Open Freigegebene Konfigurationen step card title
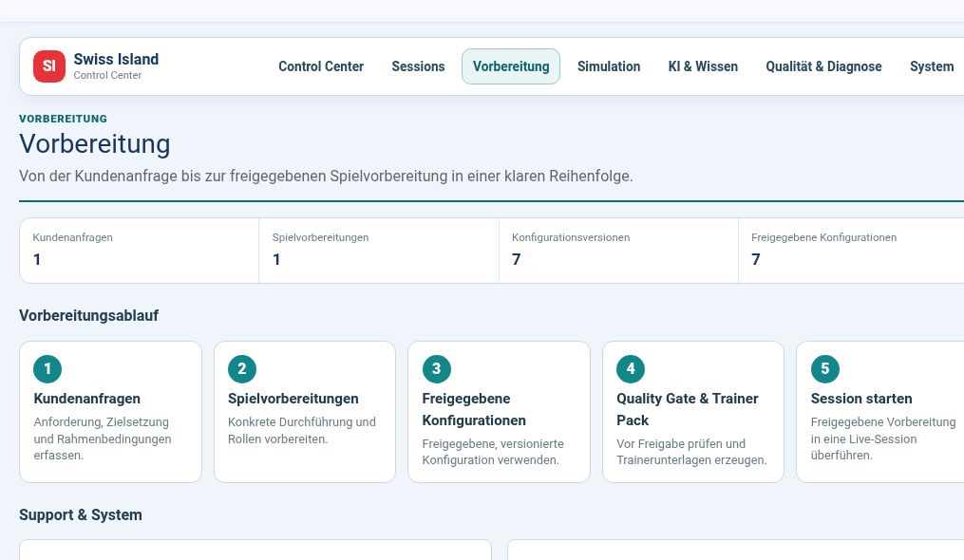Image resolution: width=964 pixels, height=560 pixels. point(474,409)
